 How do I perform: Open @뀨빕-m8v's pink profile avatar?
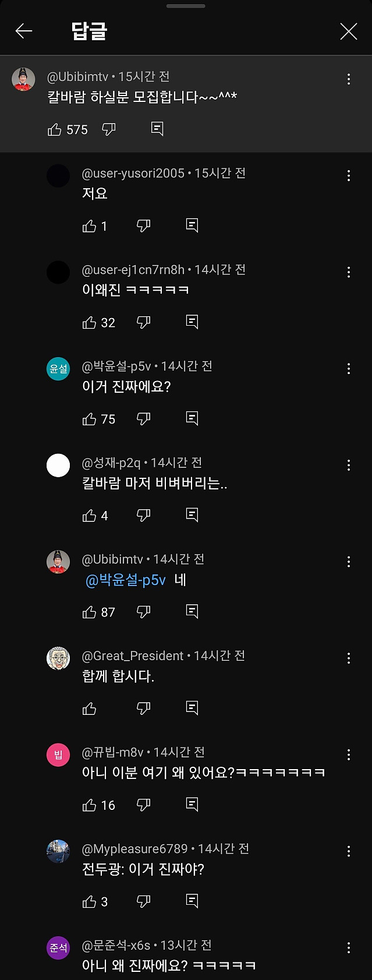click(58, 754)
